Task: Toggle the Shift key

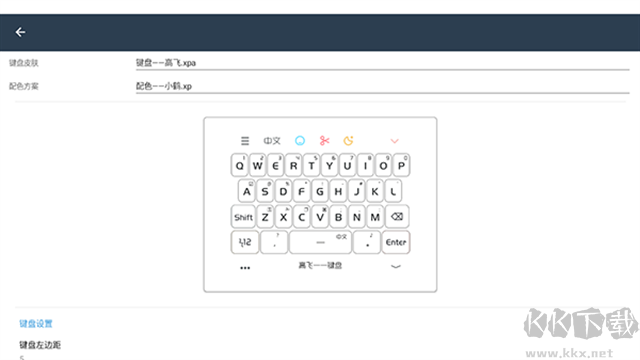Action: [243, 217]
